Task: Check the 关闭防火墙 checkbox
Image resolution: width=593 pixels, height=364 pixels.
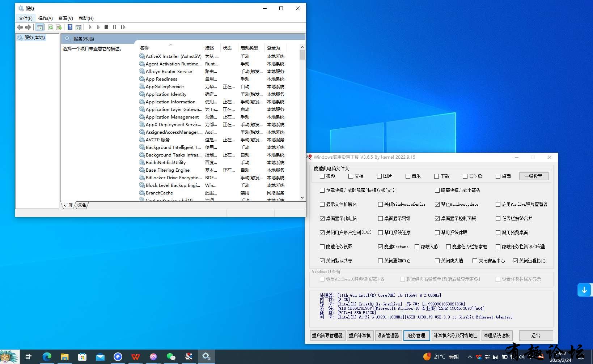Action: tap(437, 261)
